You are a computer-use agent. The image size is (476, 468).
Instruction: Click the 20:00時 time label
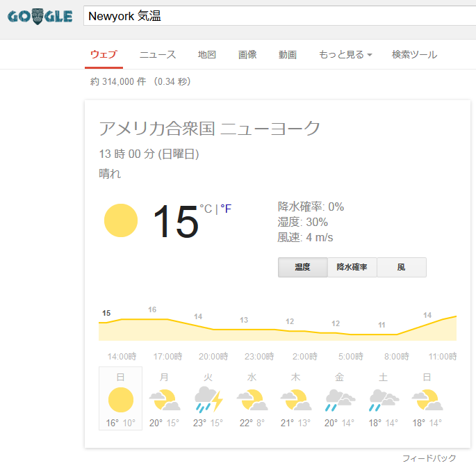click(x=213, y=356)
